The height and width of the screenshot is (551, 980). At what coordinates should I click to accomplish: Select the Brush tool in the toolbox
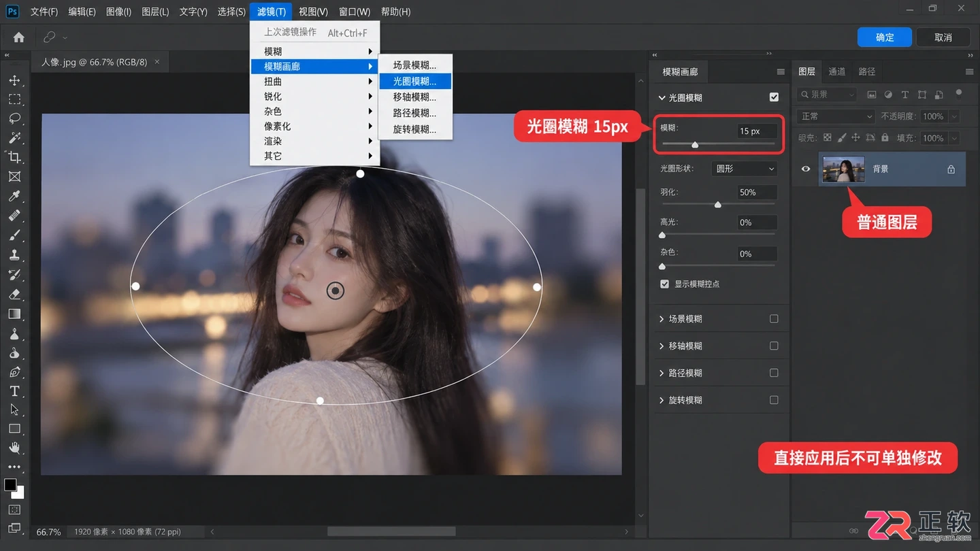coord(14,235)
